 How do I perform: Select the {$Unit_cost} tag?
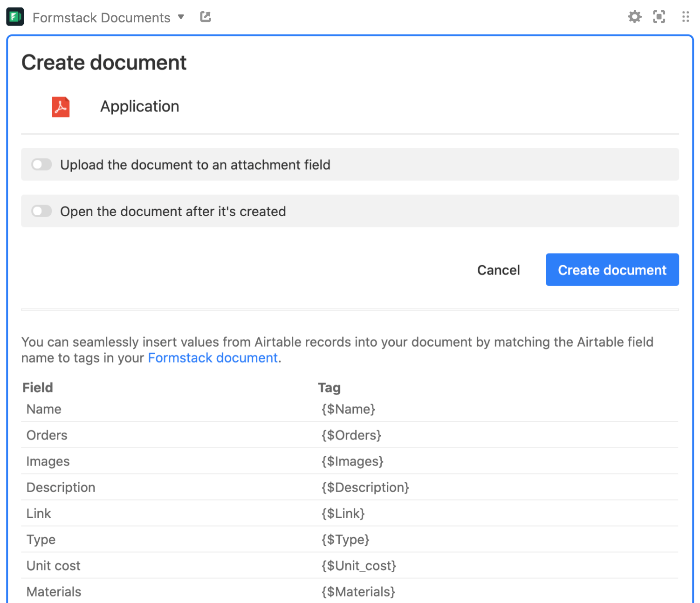click(359, 566)
